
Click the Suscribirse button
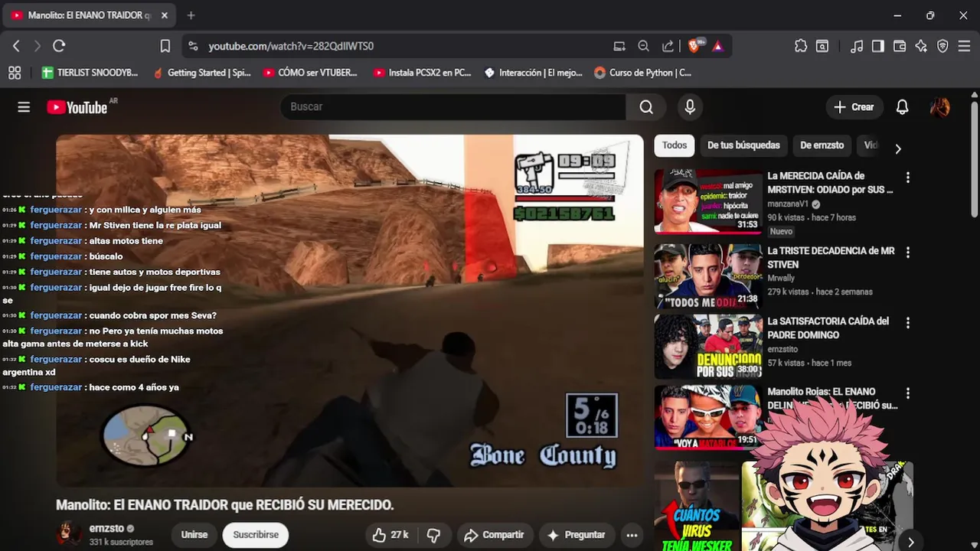[256, 535]
